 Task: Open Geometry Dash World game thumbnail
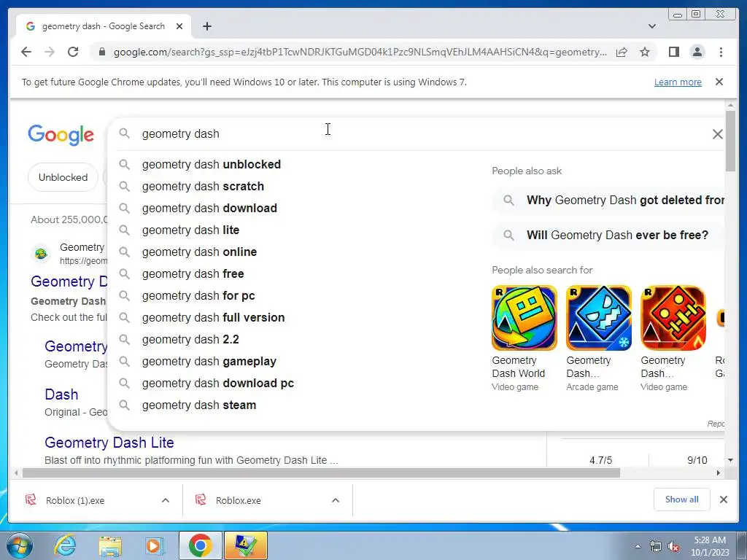[x=524, y=318]
